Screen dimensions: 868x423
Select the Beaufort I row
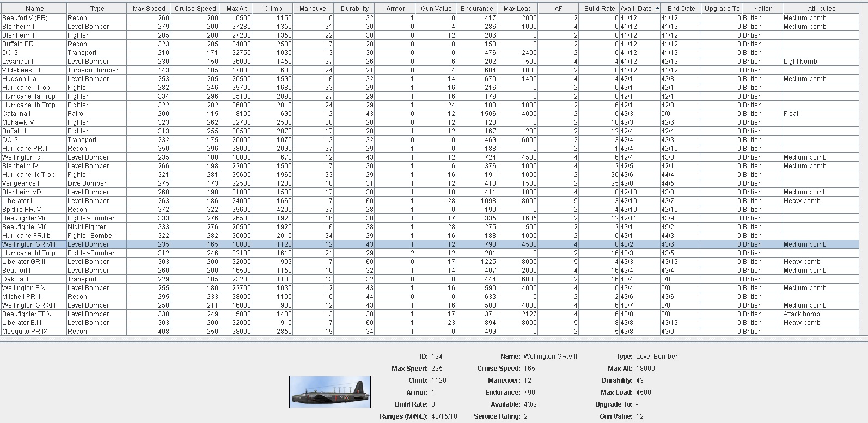pyautogui.click(x=430, y=271)
